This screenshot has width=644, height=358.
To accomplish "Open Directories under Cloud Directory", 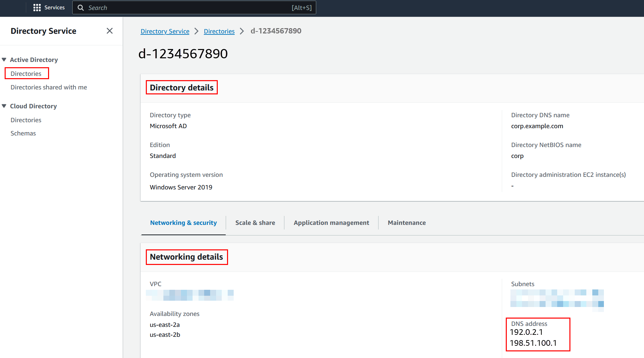I will (26, 120).
